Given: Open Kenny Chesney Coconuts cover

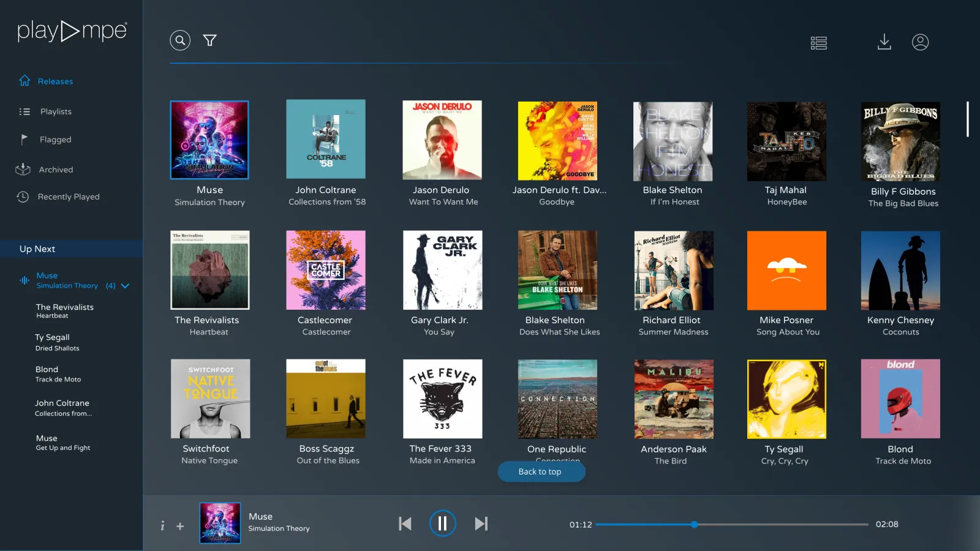Looking at the screenshot, I should pyautogui.click(x=901, y=271).
